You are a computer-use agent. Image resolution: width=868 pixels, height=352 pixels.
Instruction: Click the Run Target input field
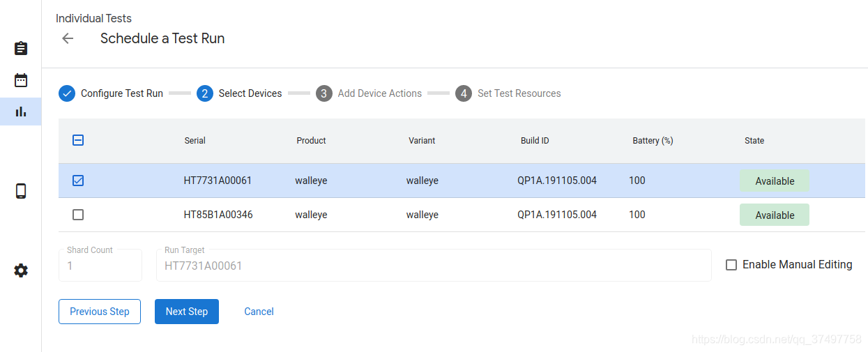[x=433, y=266]
